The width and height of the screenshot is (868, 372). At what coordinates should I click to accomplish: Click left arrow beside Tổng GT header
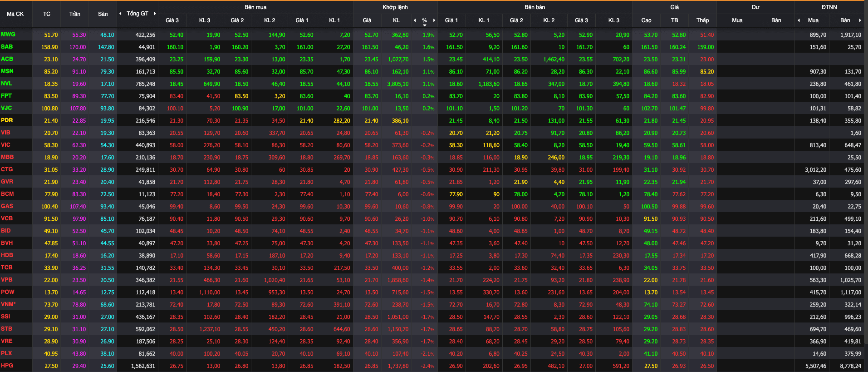click(120, 14)
